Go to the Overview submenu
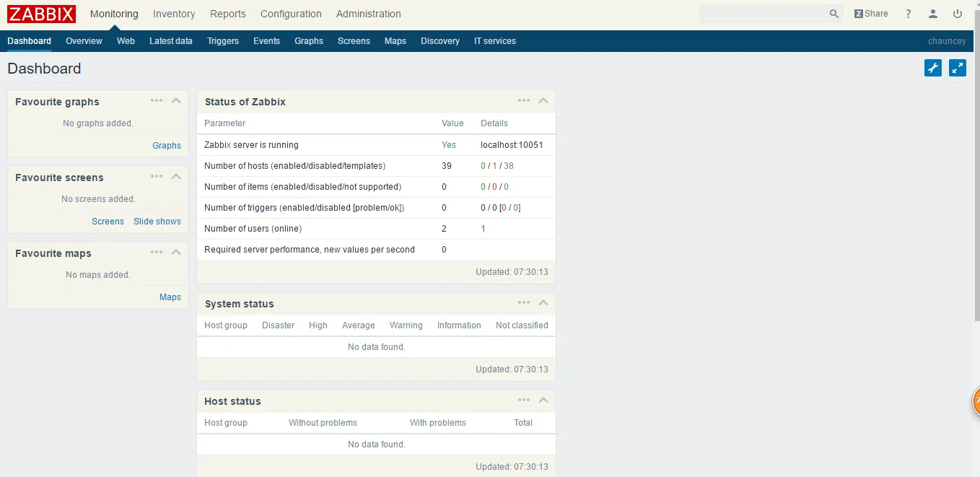The height and width of the screenshot is (477, 980). coord(84,41)
